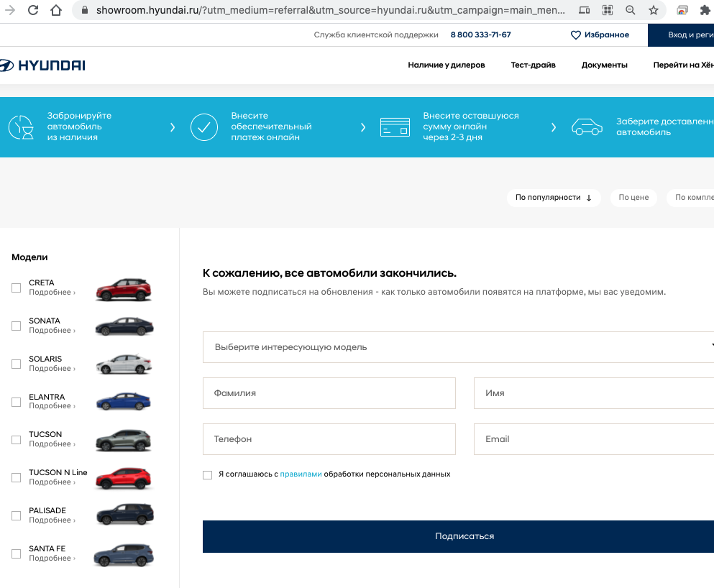Click the lock site info icon
This screenshot has height=588, width=714.
coord(85,10)
